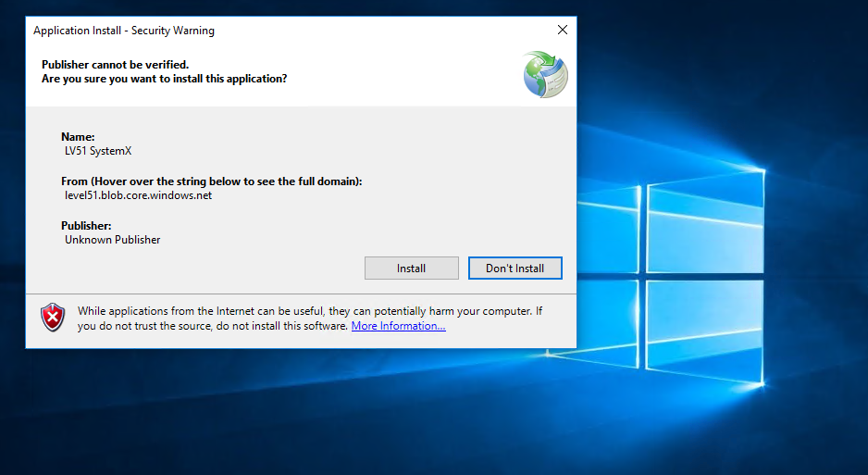Close the Security Warning dialog
Viewport: 868px width, 475px height.
(x=562, y=31)
